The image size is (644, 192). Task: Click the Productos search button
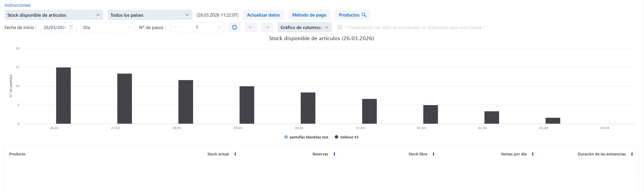click(352, 15)
